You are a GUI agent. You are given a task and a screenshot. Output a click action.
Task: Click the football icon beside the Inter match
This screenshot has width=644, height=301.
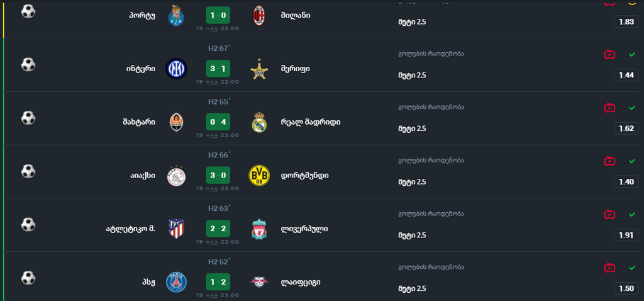click(28, 64)
